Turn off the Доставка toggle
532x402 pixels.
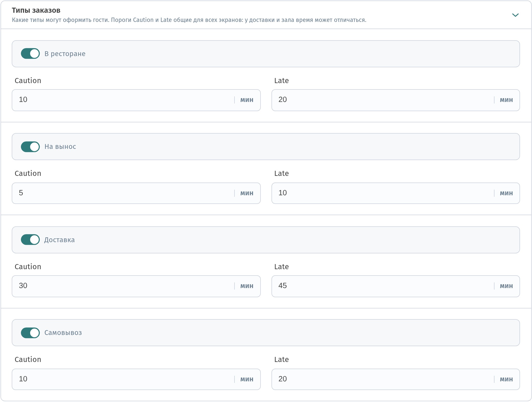[30, 240]
